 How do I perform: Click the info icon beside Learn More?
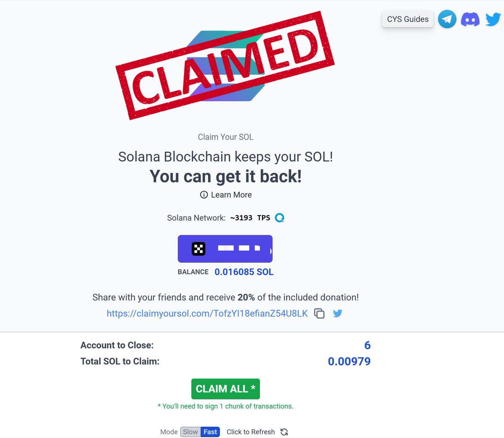tap(204, 195)
